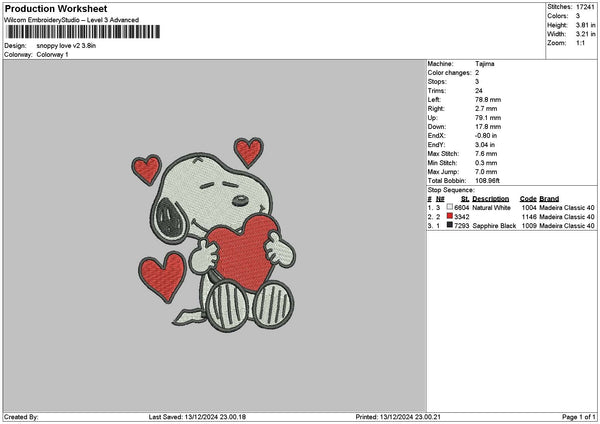Click the stitch count '6604'
The image size is (600, 424).
coord(461,207)
